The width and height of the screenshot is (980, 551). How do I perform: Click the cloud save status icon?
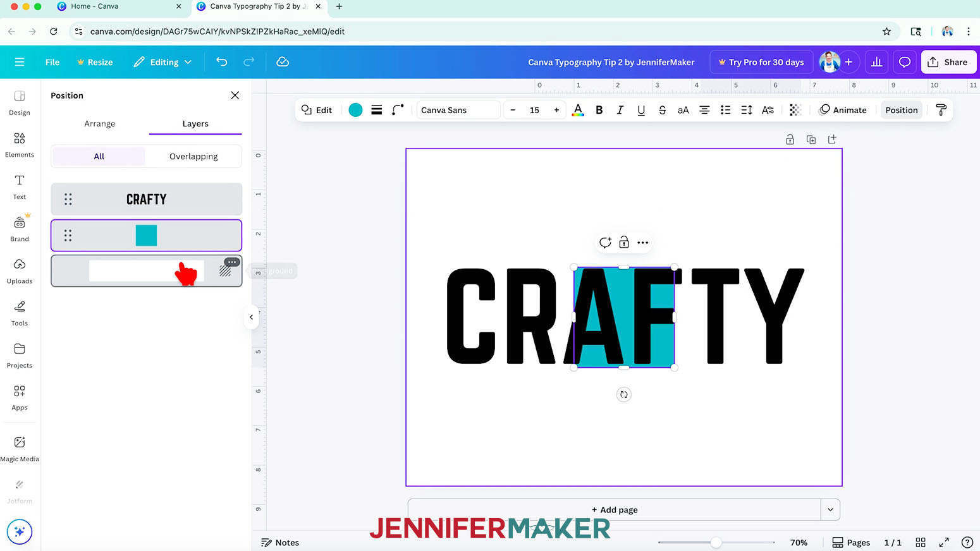283,62
